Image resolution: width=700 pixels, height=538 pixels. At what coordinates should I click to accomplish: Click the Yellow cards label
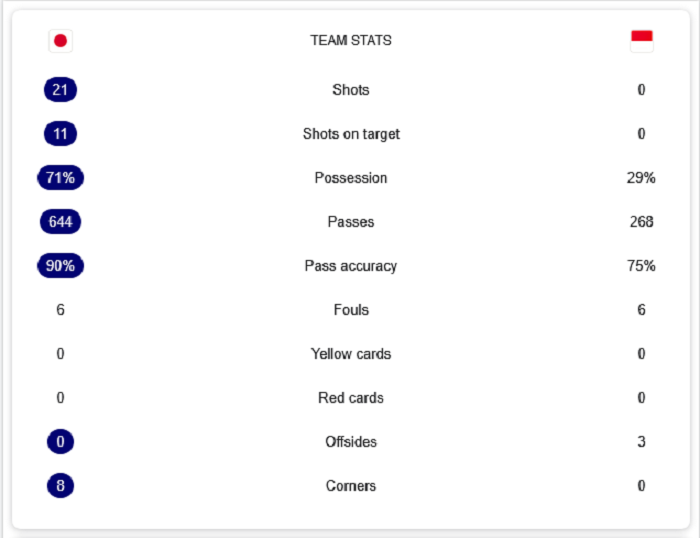351,354
